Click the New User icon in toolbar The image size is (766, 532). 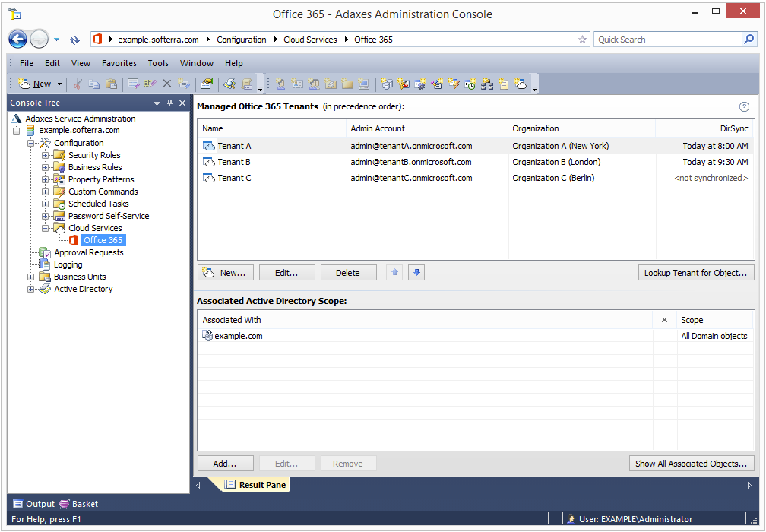point(281,84)
